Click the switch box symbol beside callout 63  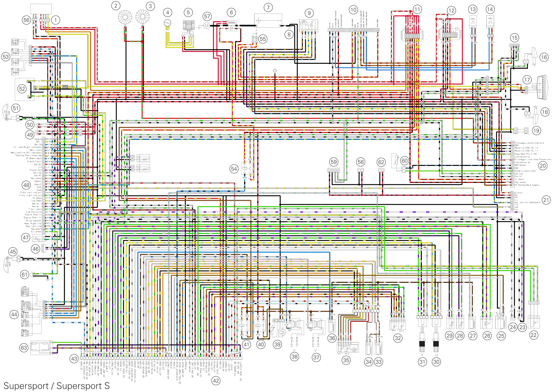tap(42, 348)
